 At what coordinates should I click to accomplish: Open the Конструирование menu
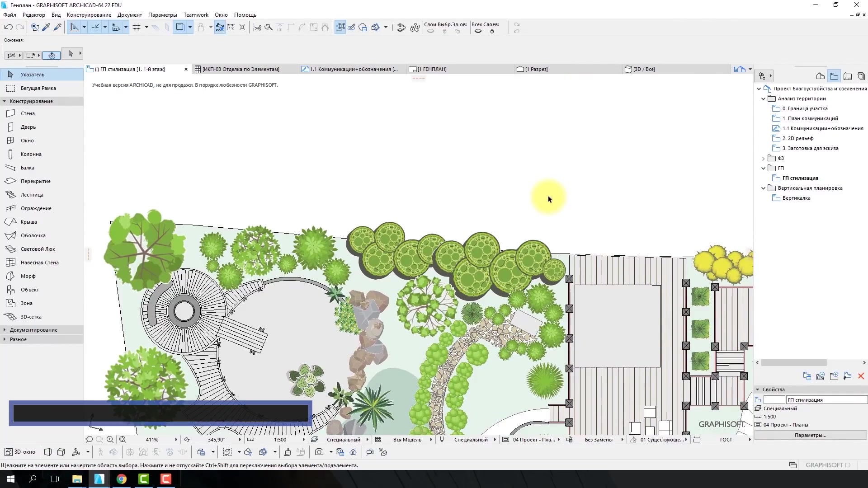(x=89, y=14)
